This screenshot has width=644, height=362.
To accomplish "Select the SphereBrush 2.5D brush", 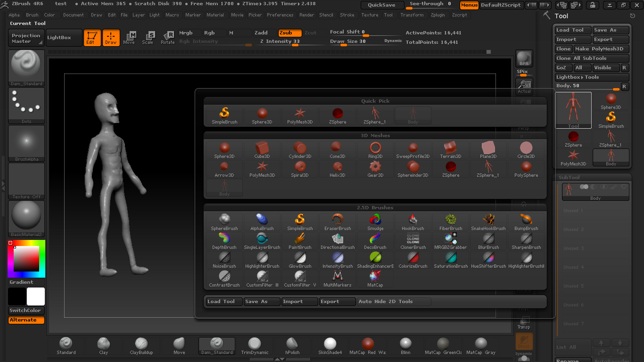I will coord(224,222).
